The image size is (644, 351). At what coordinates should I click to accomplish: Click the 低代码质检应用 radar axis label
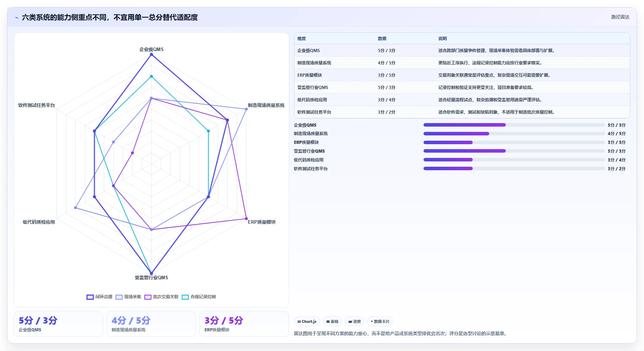click(x=39, y=222)
